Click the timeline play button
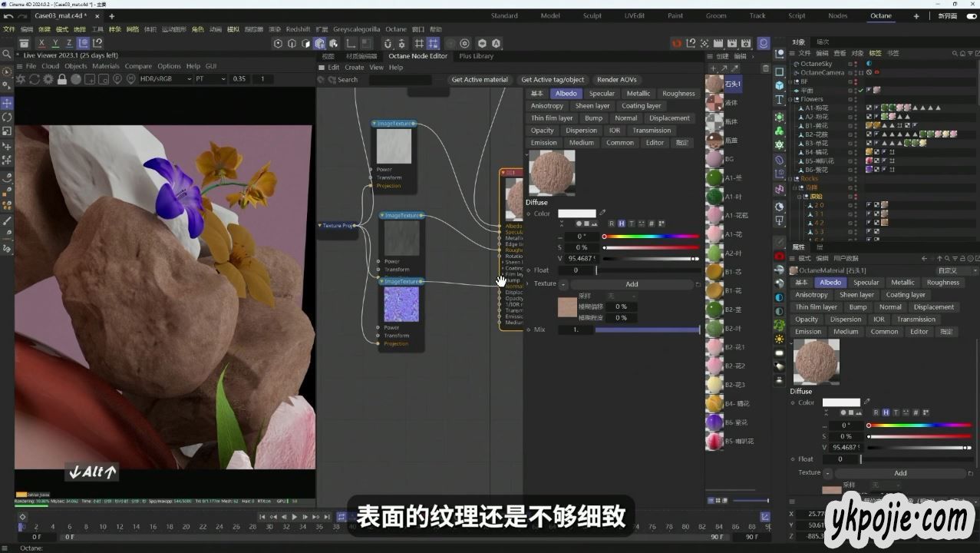This screenshot has width=980, height=553. 294,517
